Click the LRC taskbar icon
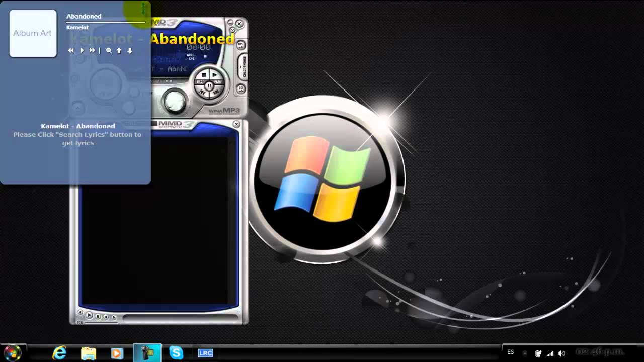644x362 pixels. click(205, 353)
